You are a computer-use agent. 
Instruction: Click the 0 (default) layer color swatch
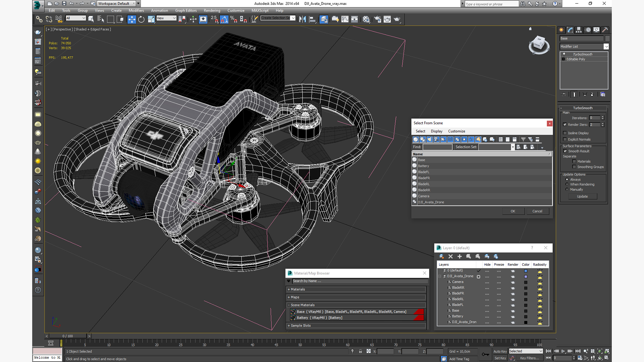click(x=526, y=271)
